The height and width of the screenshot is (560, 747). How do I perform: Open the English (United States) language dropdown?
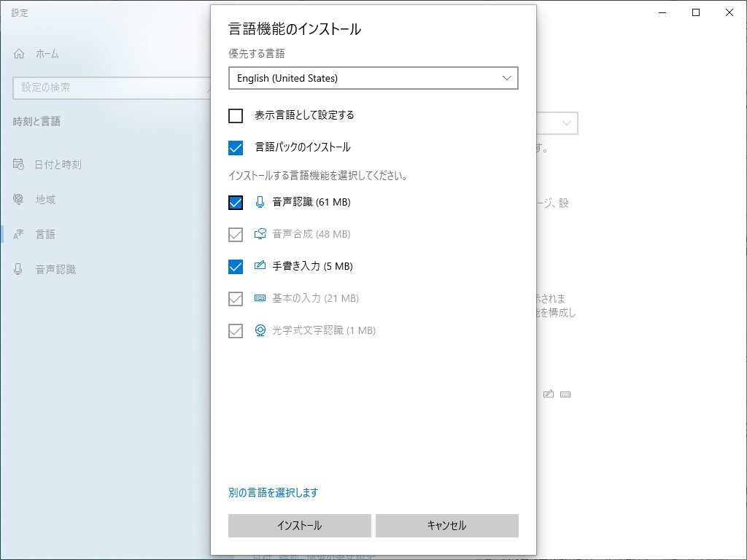pyautogui.click(x=373, y=78)
